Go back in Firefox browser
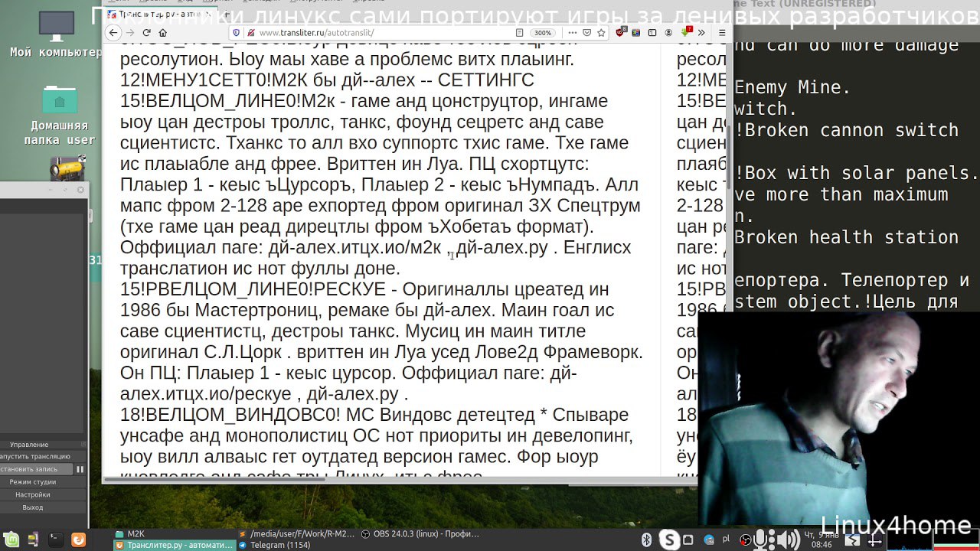This screenshot has height=551, width=980. pos(113,33)
